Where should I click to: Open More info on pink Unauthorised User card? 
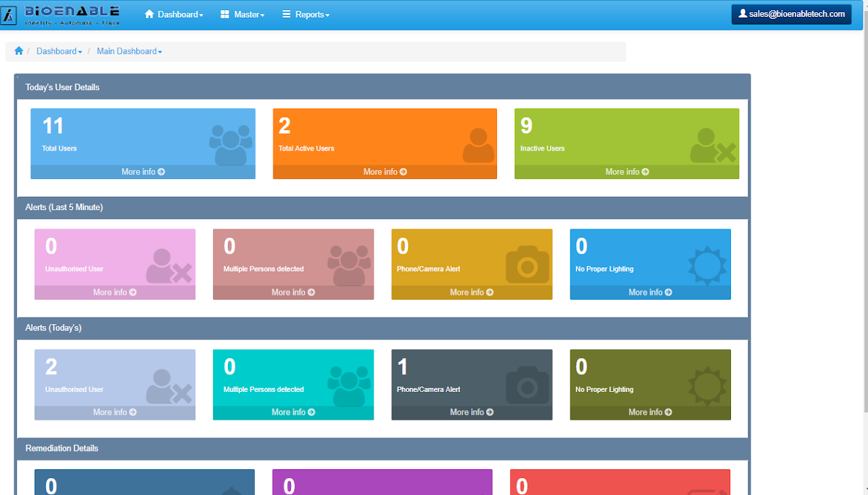point(115,292)
